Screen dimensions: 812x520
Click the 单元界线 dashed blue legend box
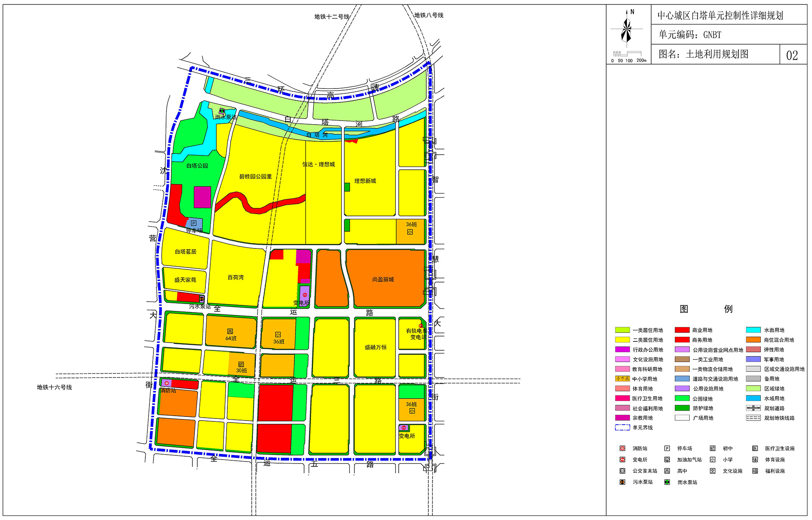click(x=622, y=427)
